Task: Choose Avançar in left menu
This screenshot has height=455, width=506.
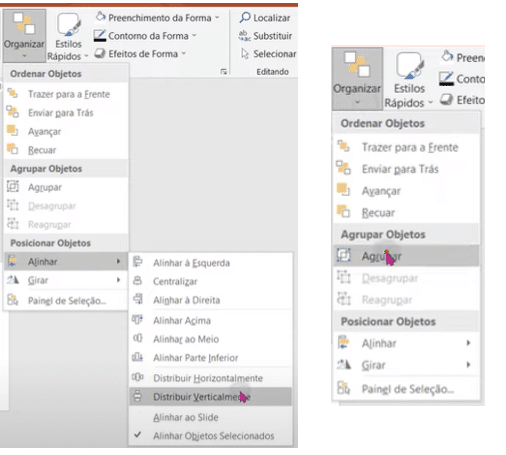Action: [x=66, y=131]
